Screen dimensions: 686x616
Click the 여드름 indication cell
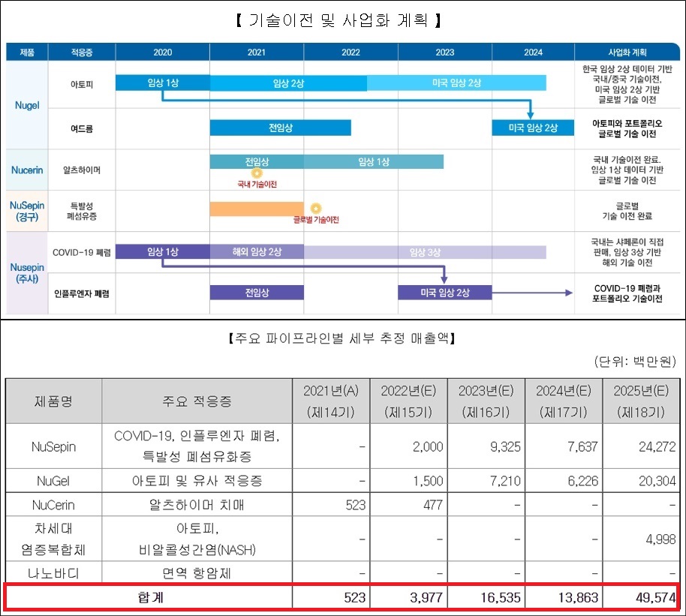pyautogui.click(x=82, y=128)
